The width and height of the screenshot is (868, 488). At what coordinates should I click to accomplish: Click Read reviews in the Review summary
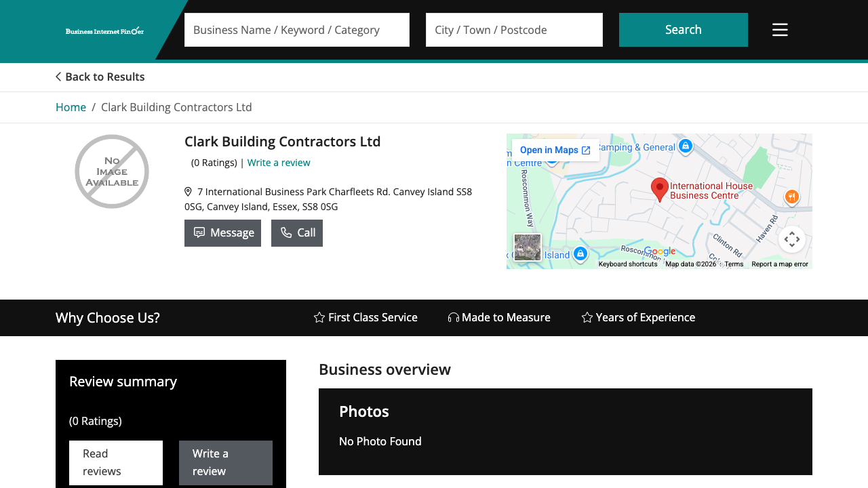click(x=115, y=462)
